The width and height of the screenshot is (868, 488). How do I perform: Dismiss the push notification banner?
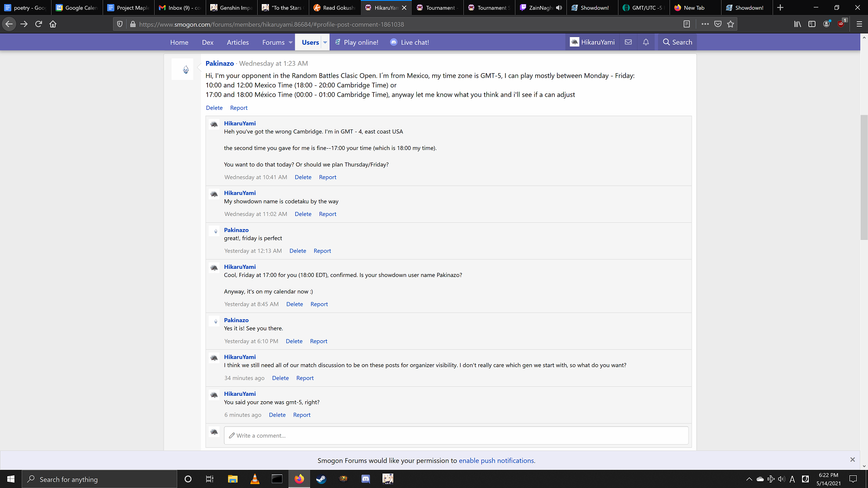pos(852,460)
